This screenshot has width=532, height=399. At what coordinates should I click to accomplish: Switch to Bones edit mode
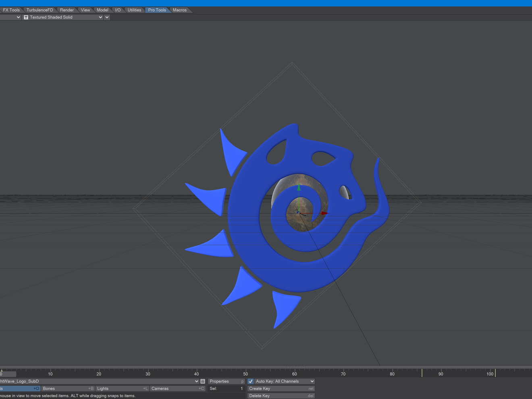tap(68, 389)
